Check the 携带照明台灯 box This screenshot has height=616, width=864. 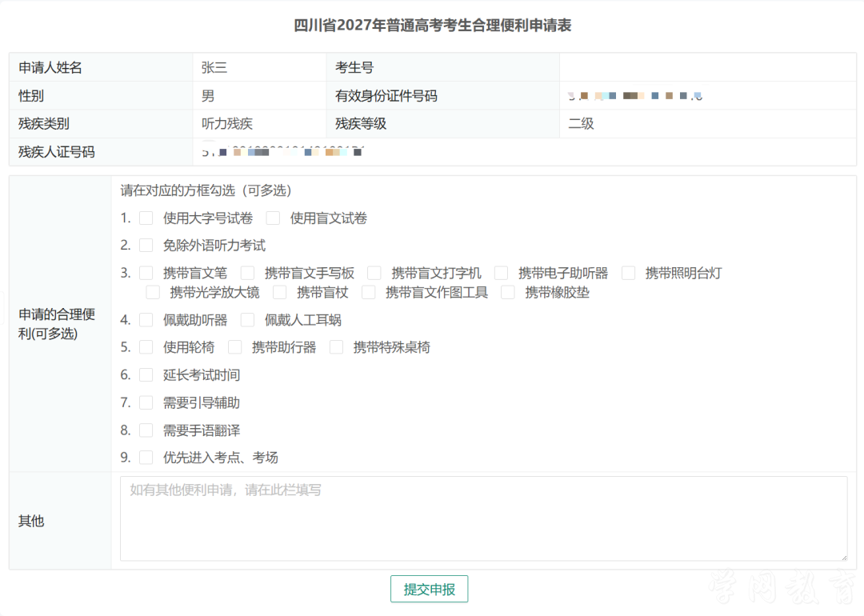[x=628, y=273]
